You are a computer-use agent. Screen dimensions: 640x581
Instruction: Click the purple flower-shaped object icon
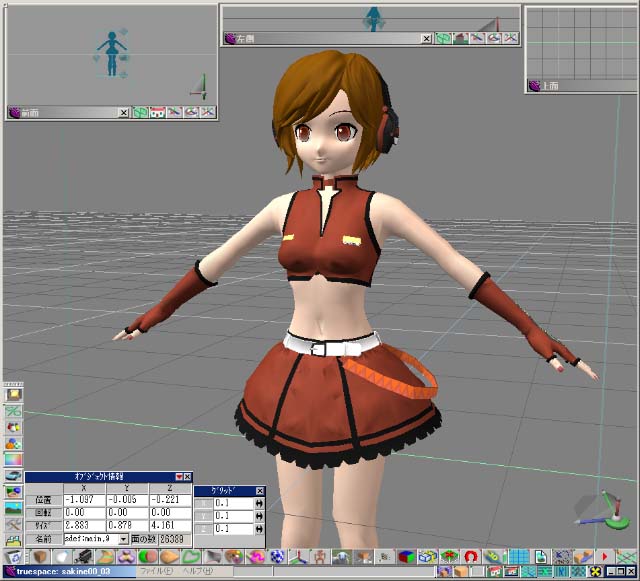126,557
